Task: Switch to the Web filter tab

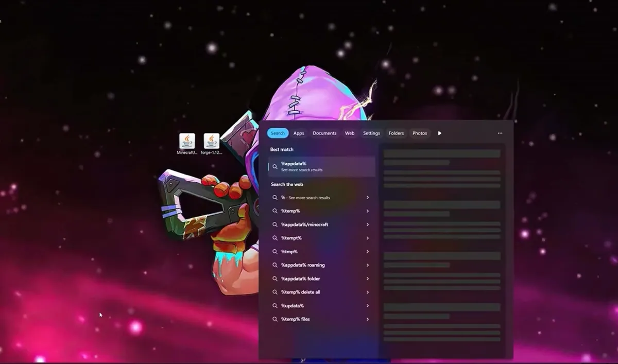Action: click(350, 133)
